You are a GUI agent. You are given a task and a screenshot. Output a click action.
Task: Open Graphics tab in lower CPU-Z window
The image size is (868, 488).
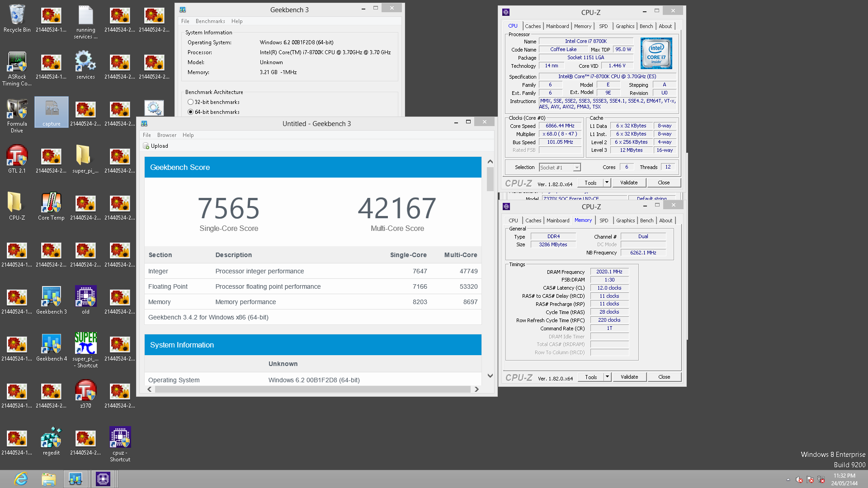(626, 221)
